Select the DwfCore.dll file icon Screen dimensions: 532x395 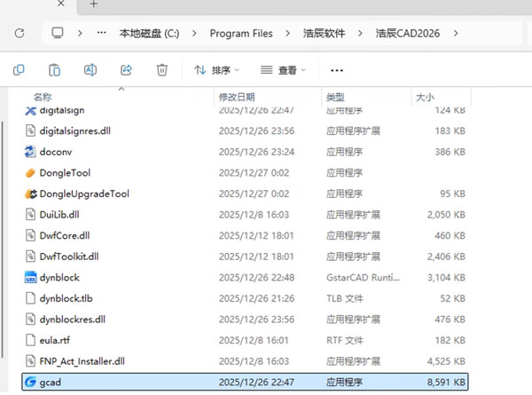click(30, 235)
